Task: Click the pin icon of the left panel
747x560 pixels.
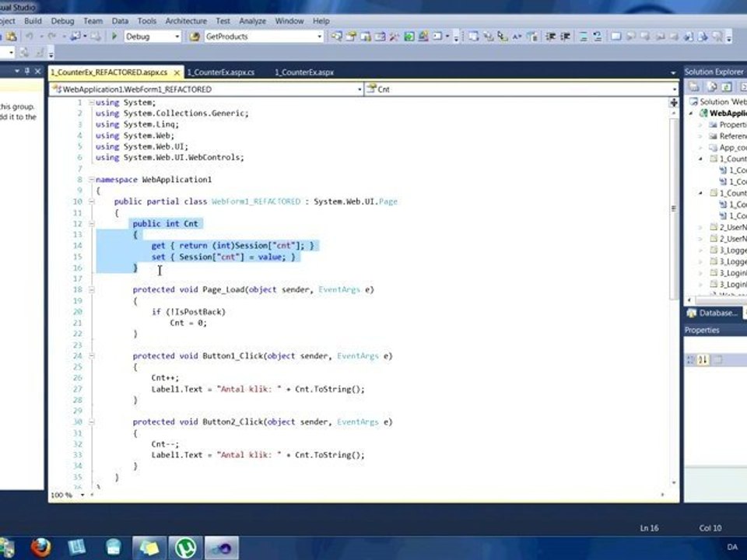Action: pyautogui.click(x=27, y=71)
